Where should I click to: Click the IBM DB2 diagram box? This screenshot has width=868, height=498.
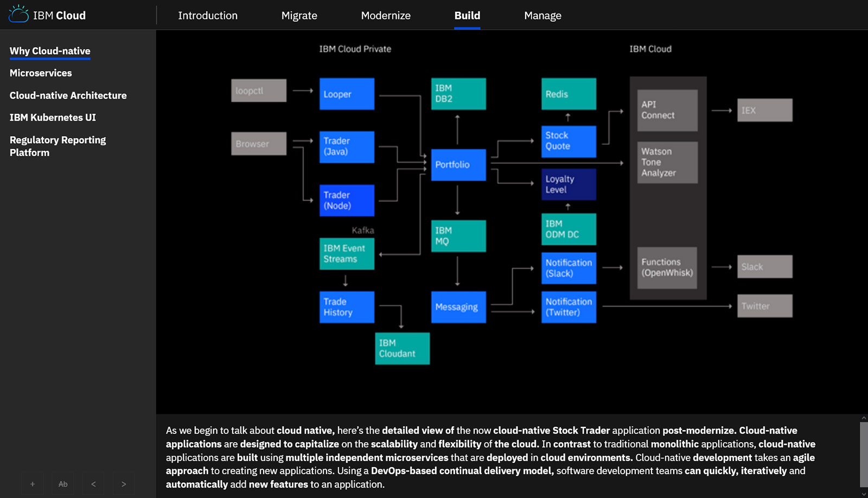[x=458, y=94]
